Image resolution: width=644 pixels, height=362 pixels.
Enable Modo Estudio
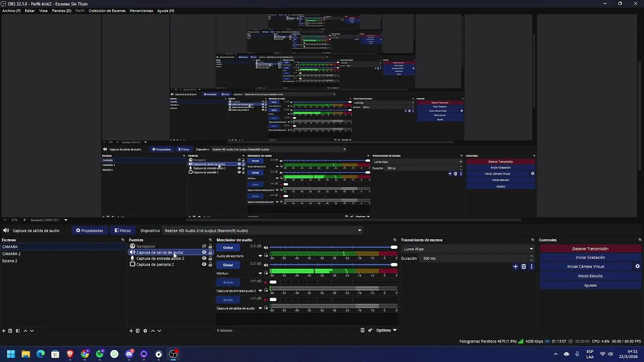(590, 276)
